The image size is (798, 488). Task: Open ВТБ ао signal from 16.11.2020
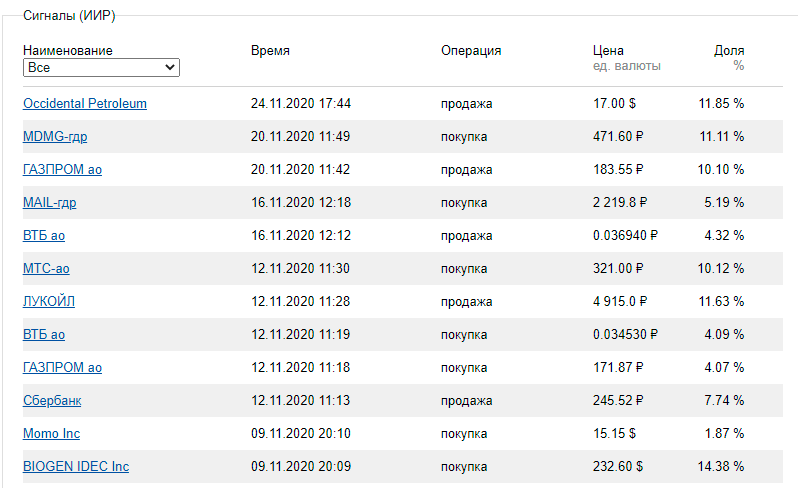pyautogui.click(x=44, y=236)
